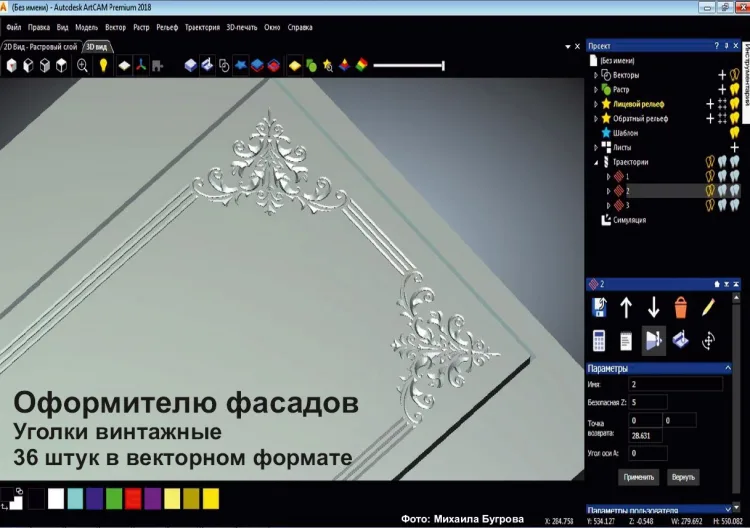Click the three-colored axes origin icon
750x528 pixels.
[x=141, y=66]
